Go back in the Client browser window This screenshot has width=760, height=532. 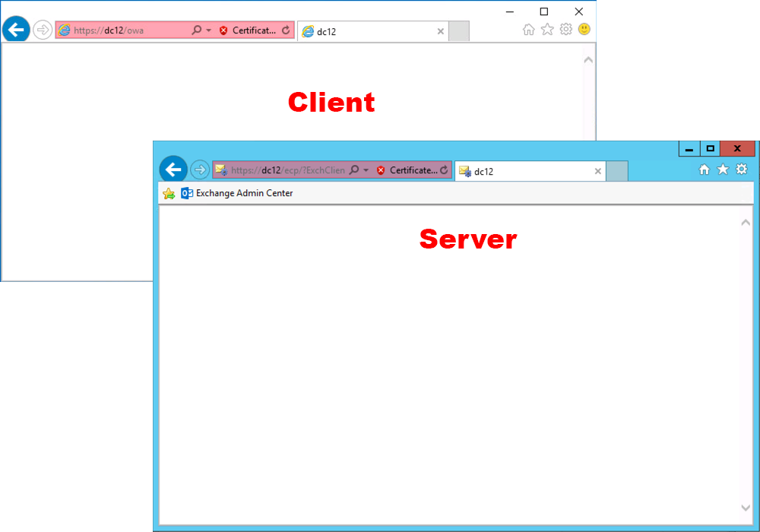tap(16, 30)
